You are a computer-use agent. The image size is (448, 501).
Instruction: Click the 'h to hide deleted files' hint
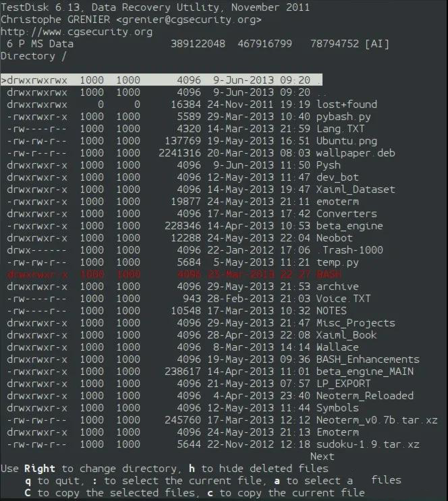coord(258,469)
